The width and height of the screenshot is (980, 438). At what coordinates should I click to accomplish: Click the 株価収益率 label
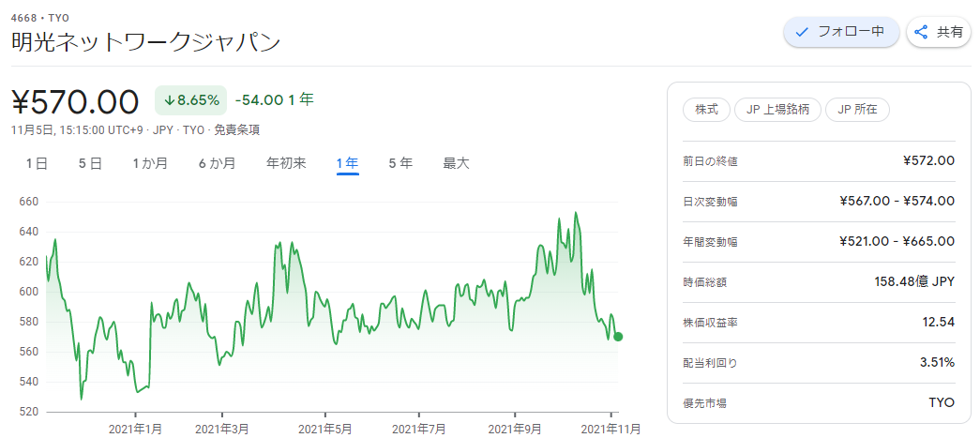(x=710, y=323)
